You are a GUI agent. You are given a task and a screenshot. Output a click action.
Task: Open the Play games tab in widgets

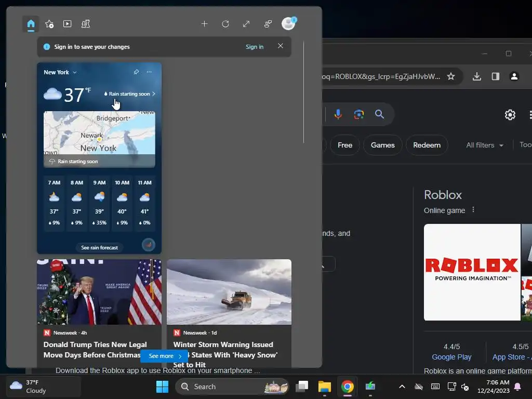point(86,24)
